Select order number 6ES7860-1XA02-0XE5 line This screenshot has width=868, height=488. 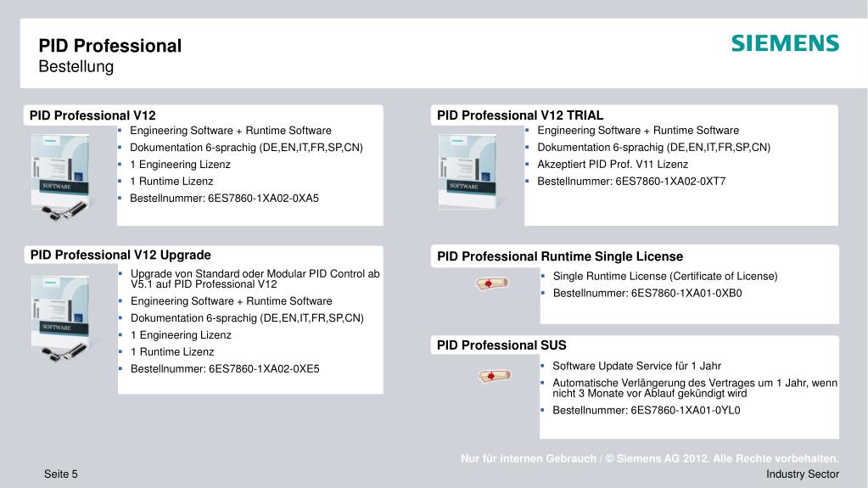point(225,369)
